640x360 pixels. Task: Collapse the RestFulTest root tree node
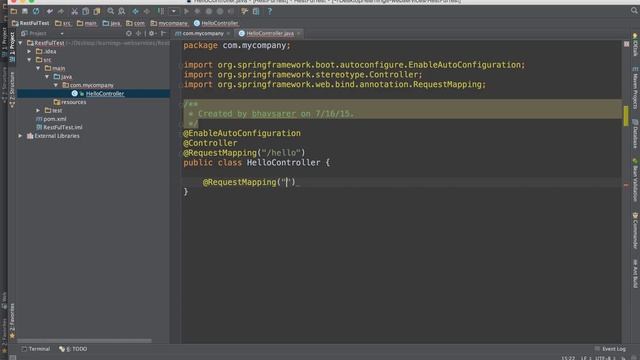click(20, 43)
